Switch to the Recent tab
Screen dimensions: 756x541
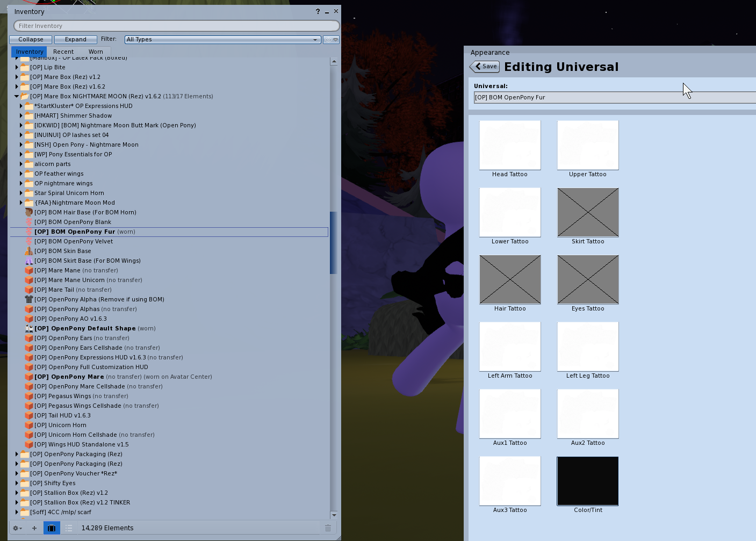tap(63, 52)
